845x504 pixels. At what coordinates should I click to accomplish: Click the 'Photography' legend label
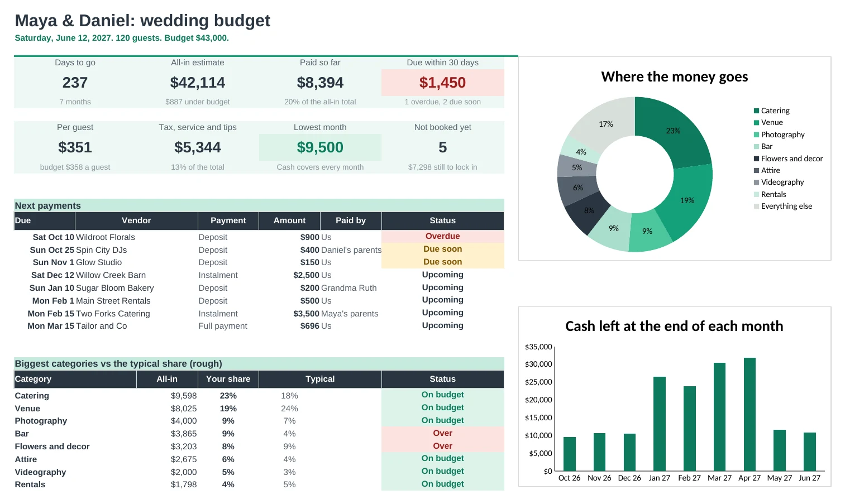tap(783, 135)
